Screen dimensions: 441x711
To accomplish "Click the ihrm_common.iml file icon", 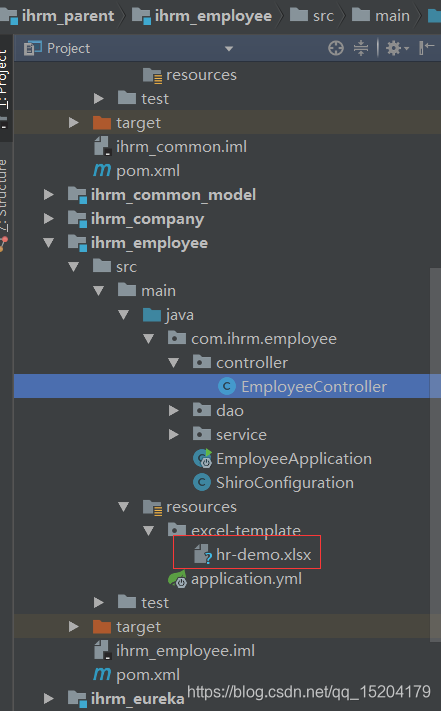I will tap(102, 146).
